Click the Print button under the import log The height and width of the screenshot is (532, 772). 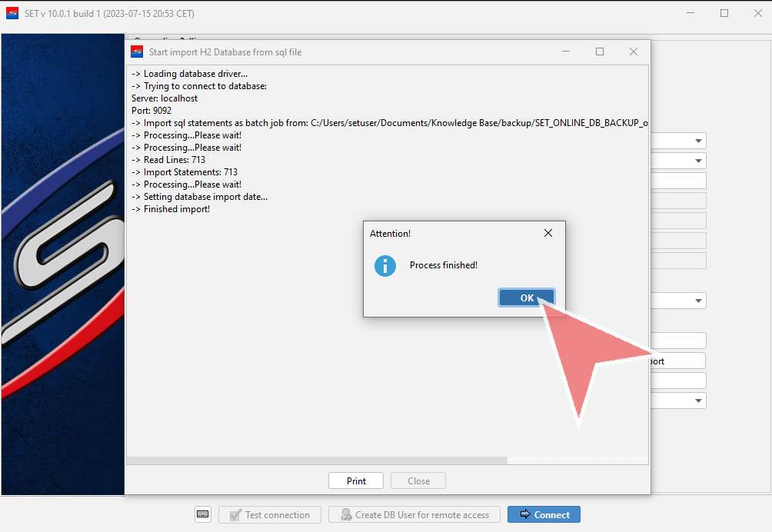click(356, 480)
